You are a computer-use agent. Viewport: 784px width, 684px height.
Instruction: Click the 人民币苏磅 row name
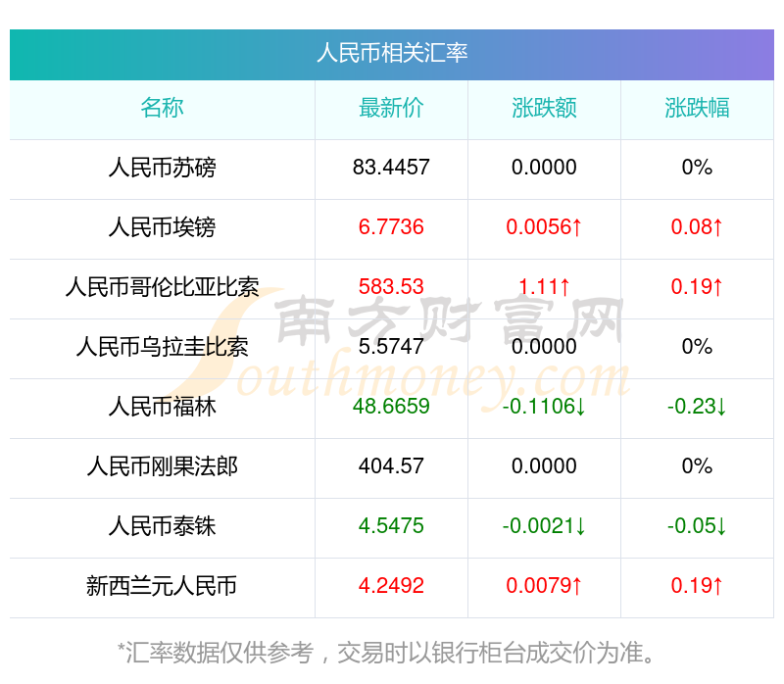point(162,168)
